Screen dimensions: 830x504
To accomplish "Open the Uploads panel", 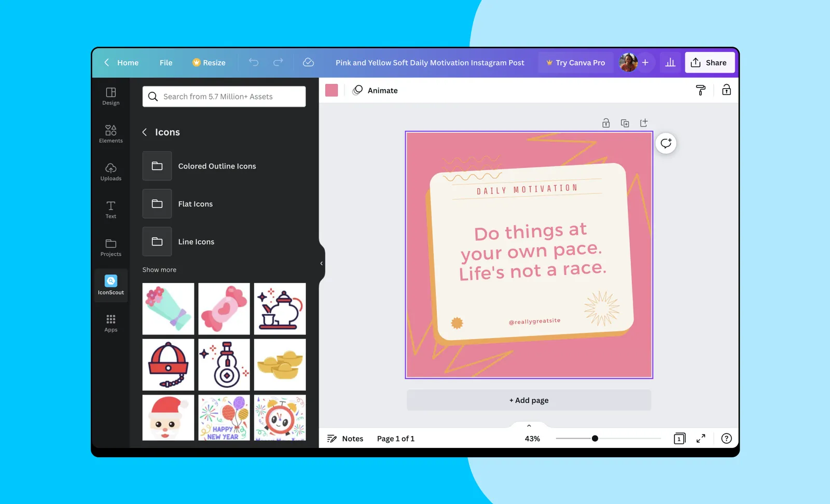I will point(110,172).
